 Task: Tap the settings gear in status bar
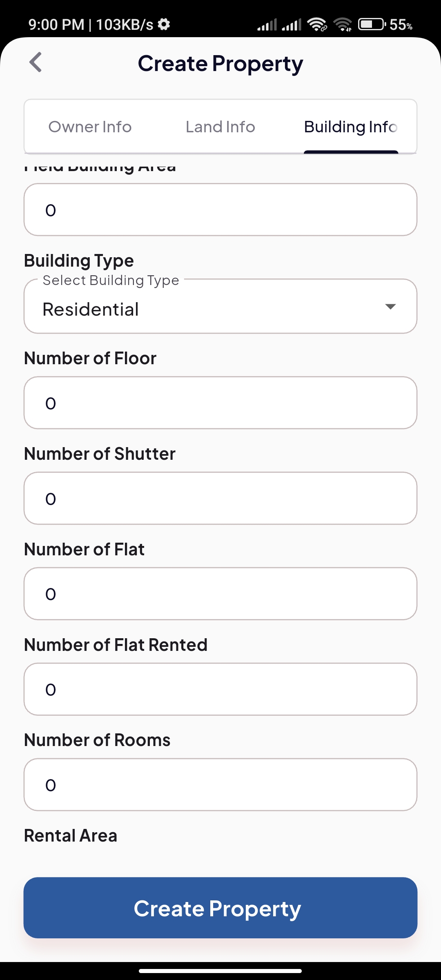[164, 24]
